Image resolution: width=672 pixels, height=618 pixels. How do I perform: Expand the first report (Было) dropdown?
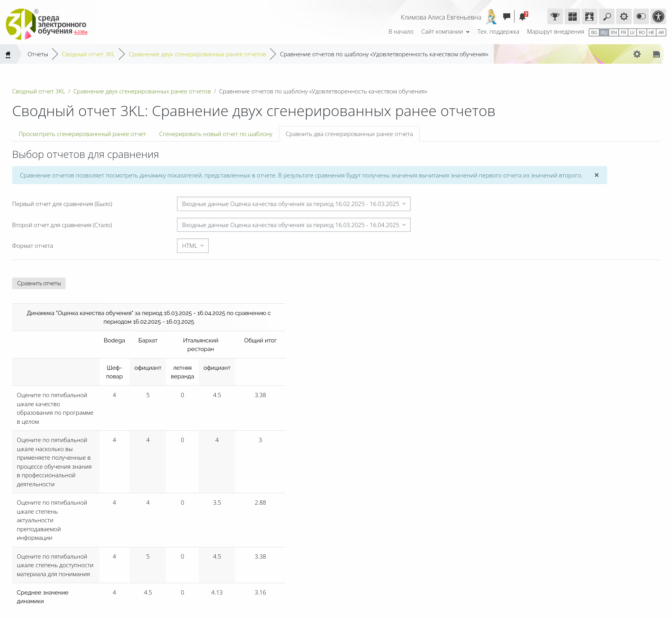click(x=293, y=204)
